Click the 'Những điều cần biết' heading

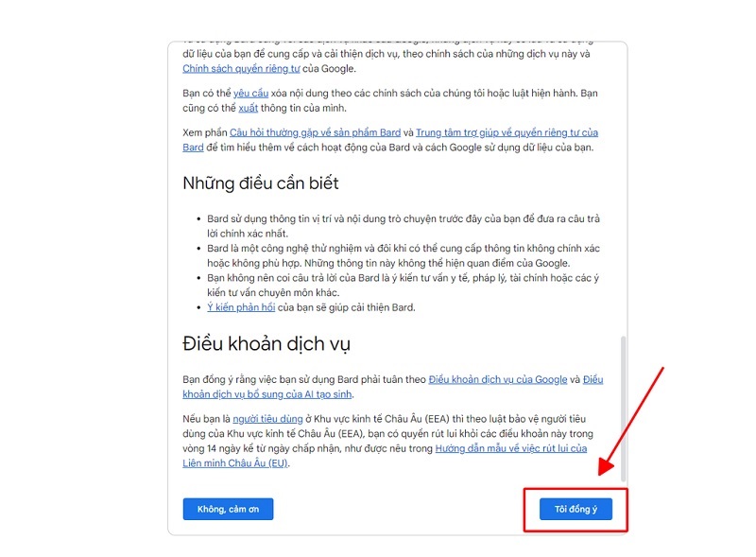point(261,183)
